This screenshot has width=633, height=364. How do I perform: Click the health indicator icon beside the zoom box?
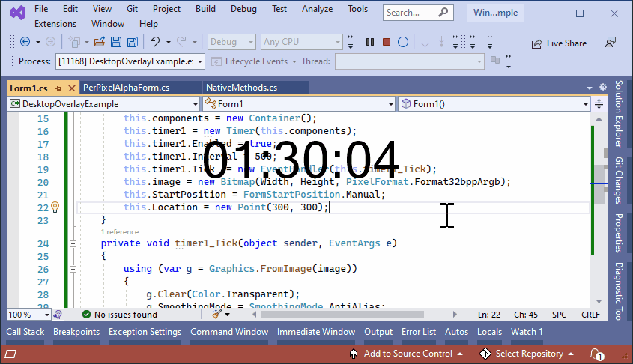58,314
